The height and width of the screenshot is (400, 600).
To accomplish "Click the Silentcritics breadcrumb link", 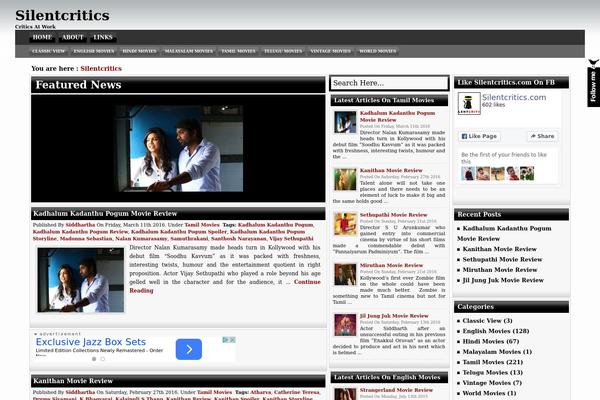I will click(x=101, y=69).
